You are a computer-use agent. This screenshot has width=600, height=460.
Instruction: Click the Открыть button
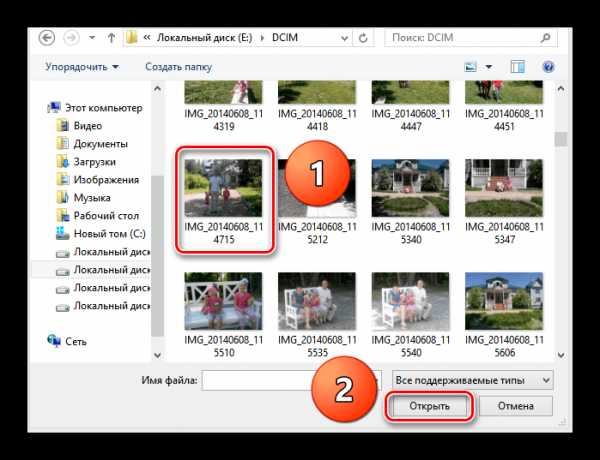pyautogui.click(x=429, y=406)
